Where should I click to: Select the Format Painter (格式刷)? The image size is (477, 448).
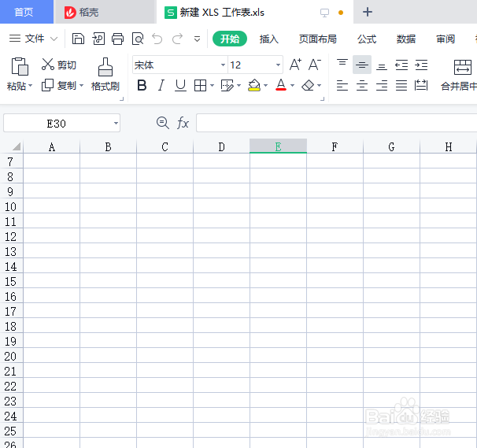[105, 74]
